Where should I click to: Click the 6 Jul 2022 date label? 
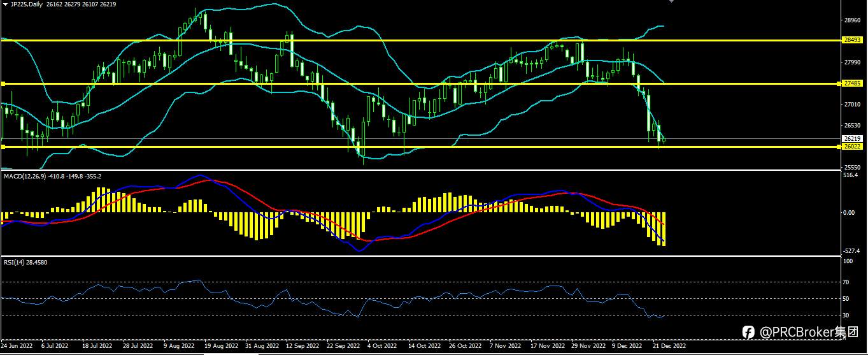point(55,346)
